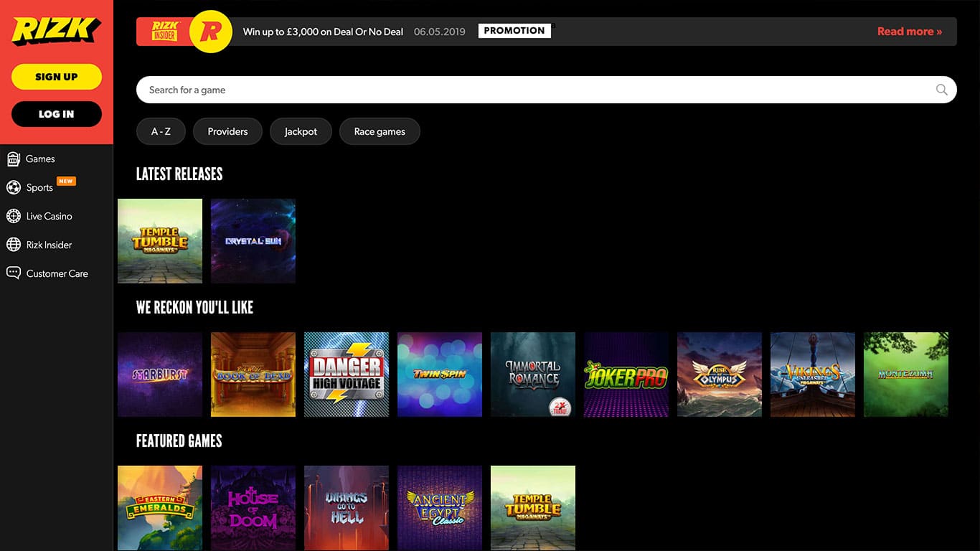Click the 06.05.2019 date in banner
980x551 pixels.
click(440, 32)
